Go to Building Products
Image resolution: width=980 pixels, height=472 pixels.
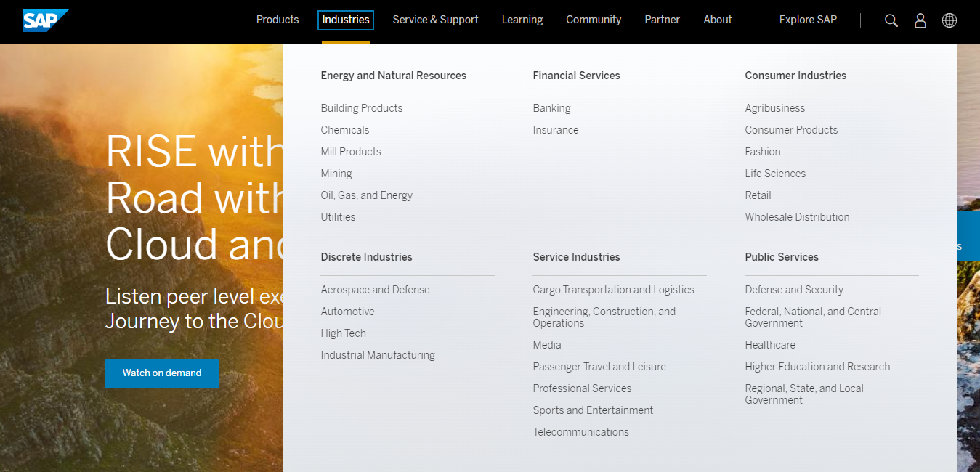click(361, 108)
